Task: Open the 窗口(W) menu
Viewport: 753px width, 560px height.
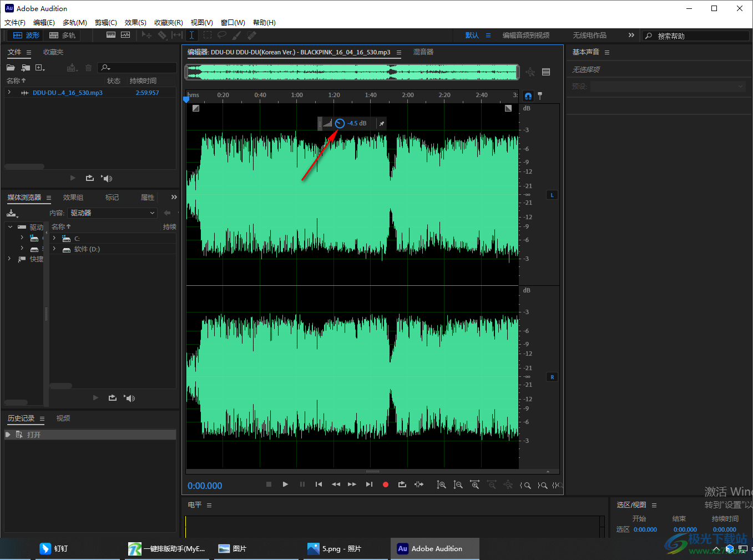Action: [x=233, y=23]
